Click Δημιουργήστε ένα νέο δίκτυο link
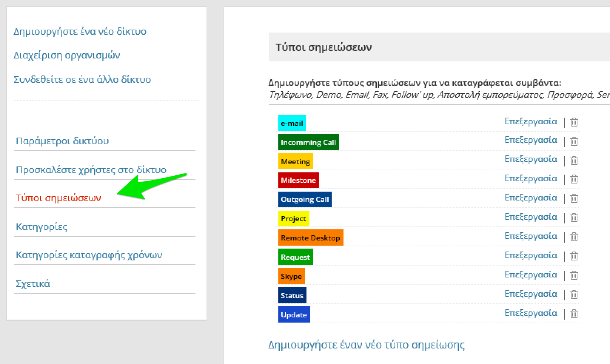The height and width of the screenshot is (364, 610). tap(80, 31)
